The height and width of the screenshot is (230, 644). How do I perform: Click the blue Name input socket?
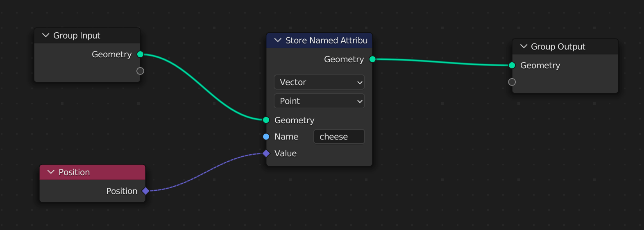tap(266, 137)
